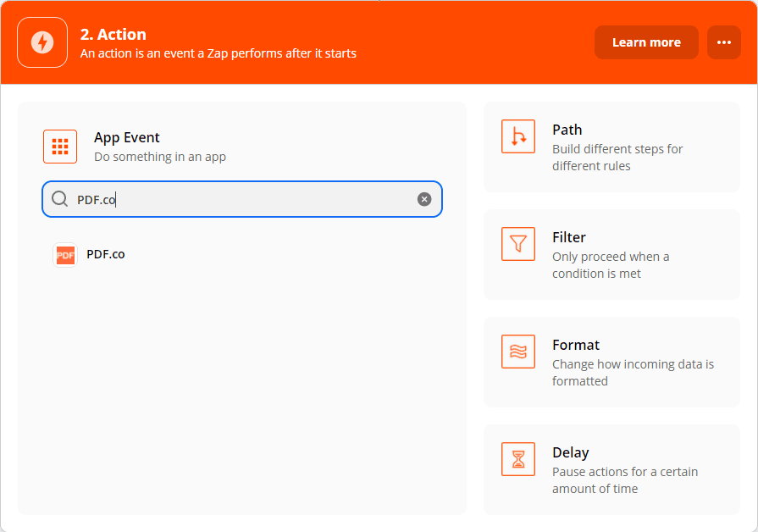Click the Delay hourglass icon
The height and width of the screenshot is (532, 758).
pos(518,459)
